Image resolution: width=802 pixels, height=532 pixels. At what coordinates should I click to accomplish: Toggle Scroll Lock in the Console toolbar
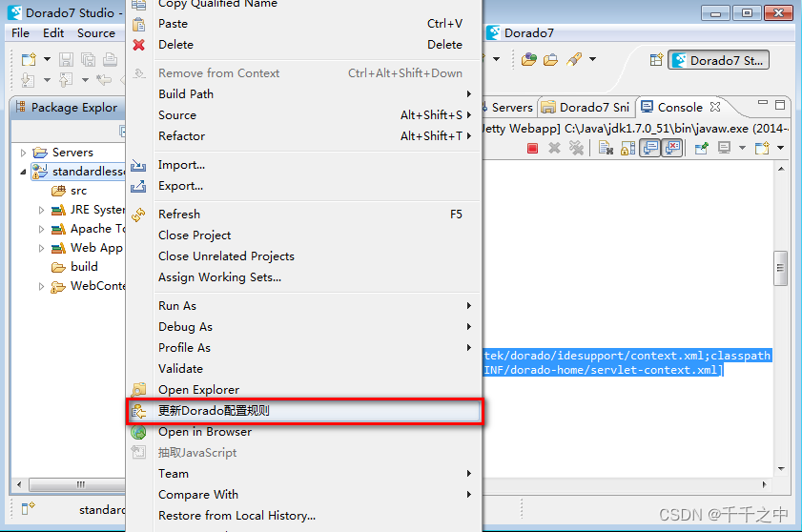(628, 149)
